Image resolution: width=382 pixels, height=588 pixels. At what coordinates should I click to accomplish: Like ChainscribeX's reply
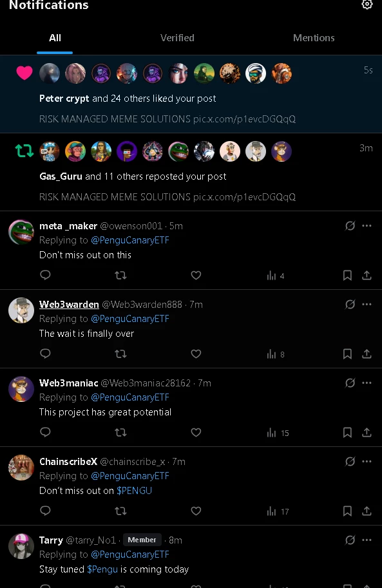(196, 511)
